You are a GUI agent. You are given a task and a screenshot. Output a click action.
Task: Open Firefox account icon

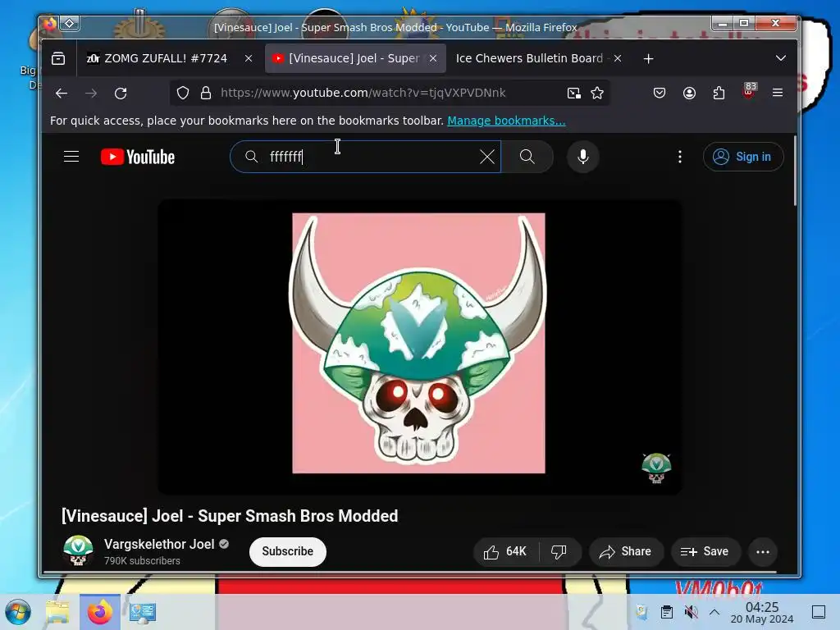(689, 94)
